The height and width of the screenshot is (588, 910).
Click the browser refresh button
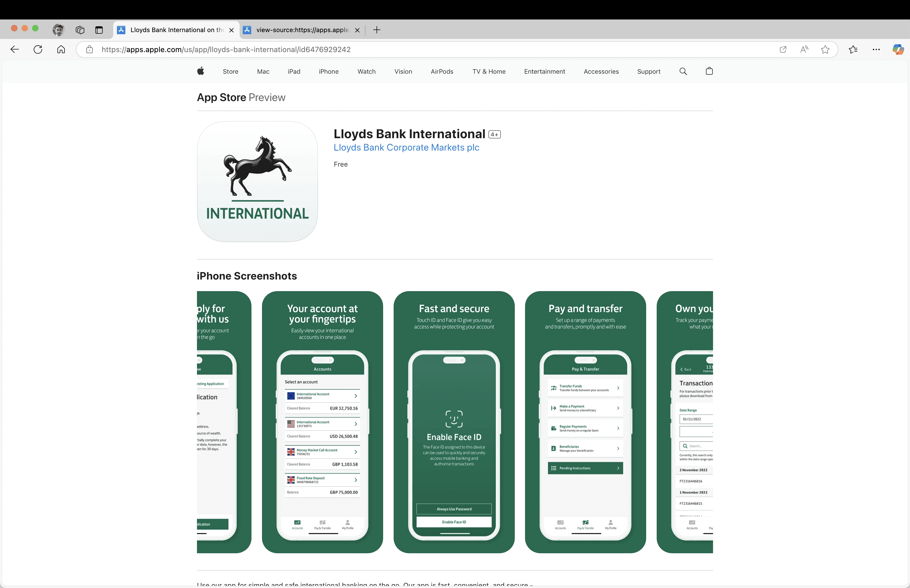coord(38,49)
